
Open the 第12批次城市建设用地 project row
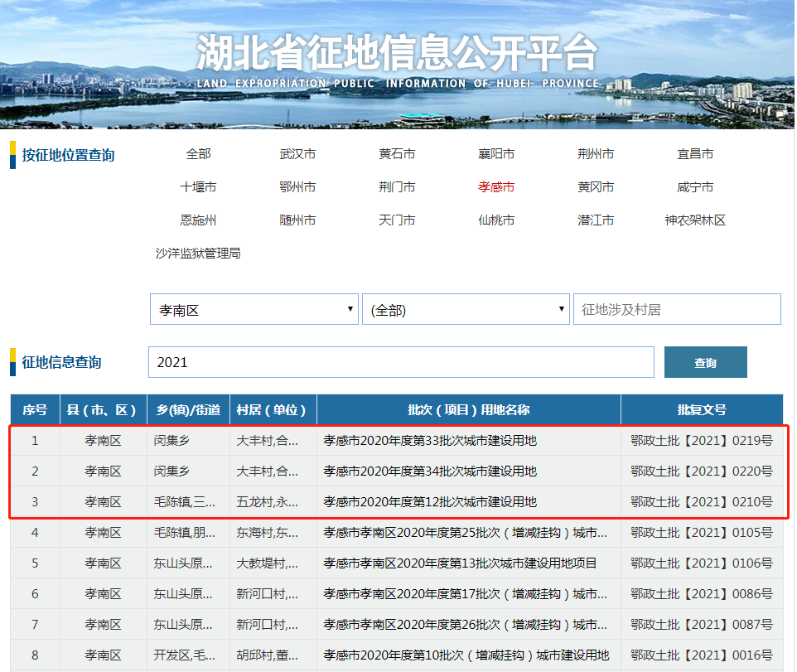(x=430, y=502)
